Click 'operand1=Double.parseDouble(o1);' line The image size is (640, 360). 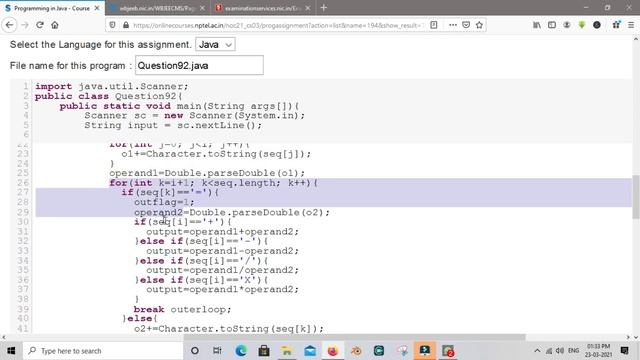pyautogui.click(x=207, y=173)
